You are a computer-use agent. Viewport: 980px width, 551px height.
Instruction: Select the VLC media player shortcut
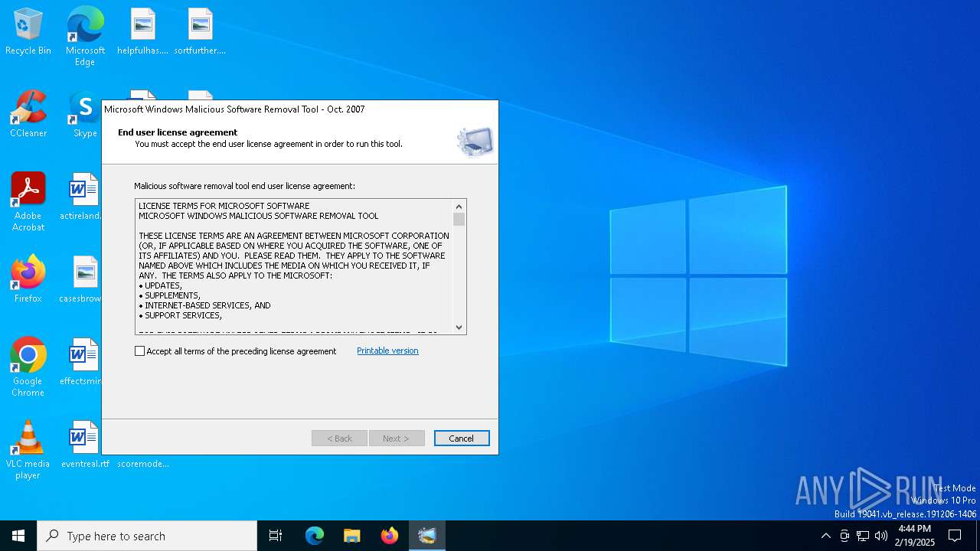(x=28, y=450)
